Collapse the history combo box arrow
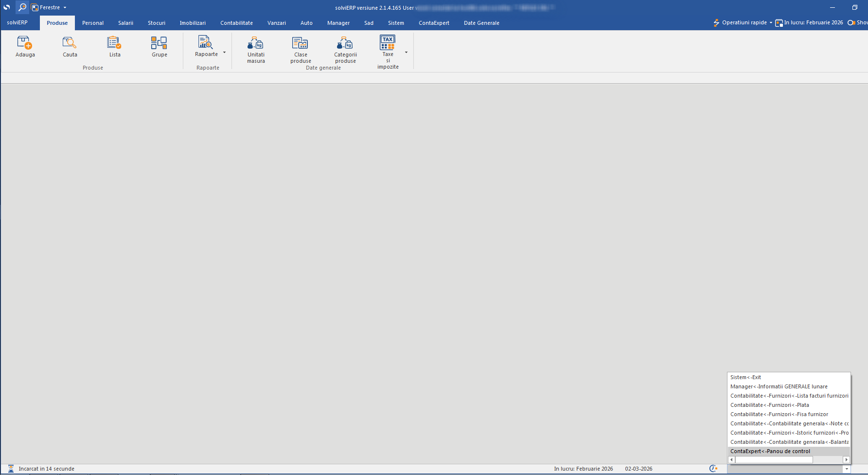868x475 pixels. click(847, 469)
